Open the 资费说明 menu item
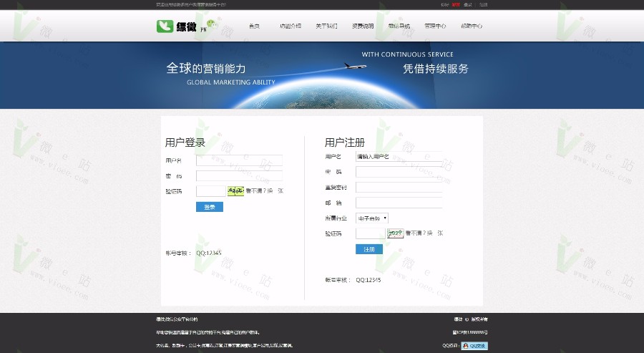Screen dimensions: 644x353 pos(363,26)
